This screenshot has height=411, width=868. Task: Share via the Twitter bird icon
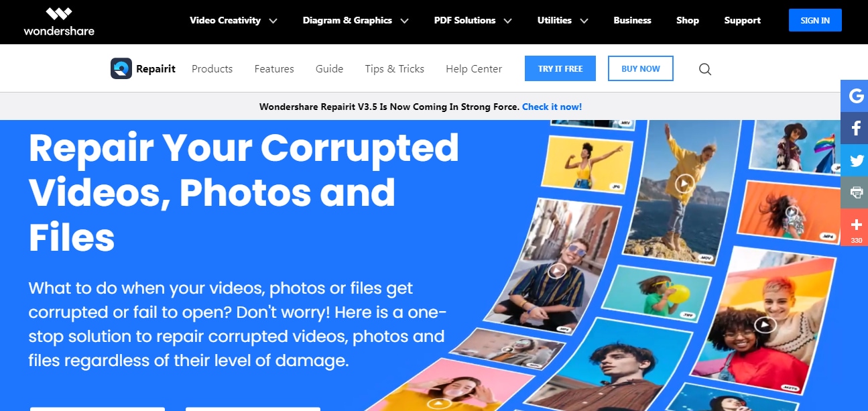pyautogui.click(x=856, y=160)
